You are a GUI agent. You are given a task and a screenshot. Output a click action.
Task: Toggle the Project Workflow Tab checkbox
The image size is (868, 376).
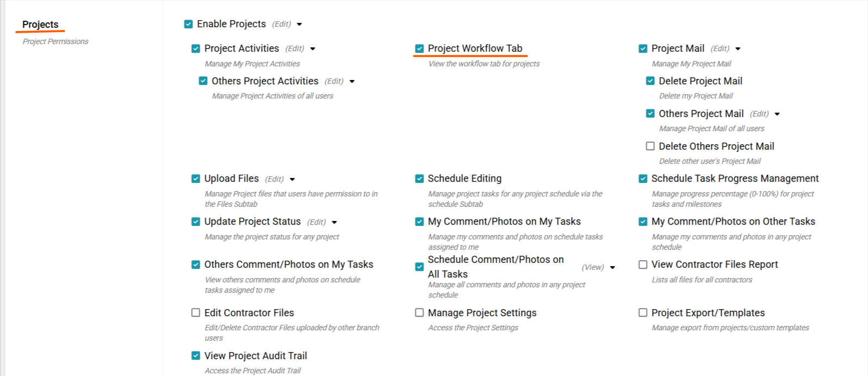tap(419, 49)
